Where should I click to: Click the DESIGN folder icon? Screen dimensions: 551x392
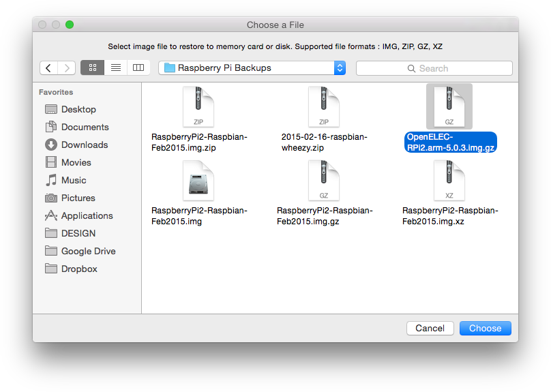[51, 233]
